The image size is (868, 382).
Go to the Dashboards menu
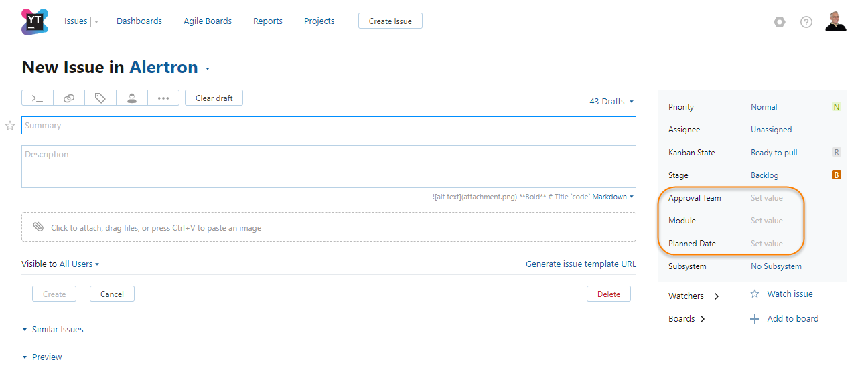click(x=139, y=21)
